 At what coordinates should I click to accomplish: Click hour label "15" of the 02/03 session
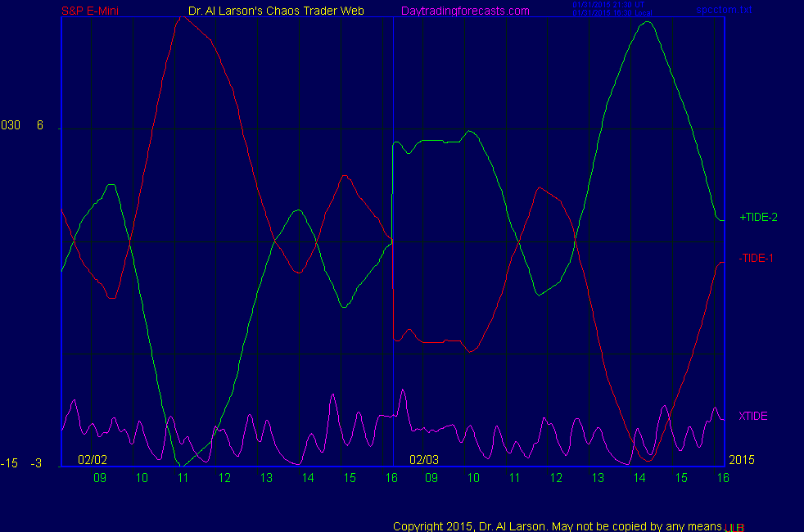click(x=681, y=478)
